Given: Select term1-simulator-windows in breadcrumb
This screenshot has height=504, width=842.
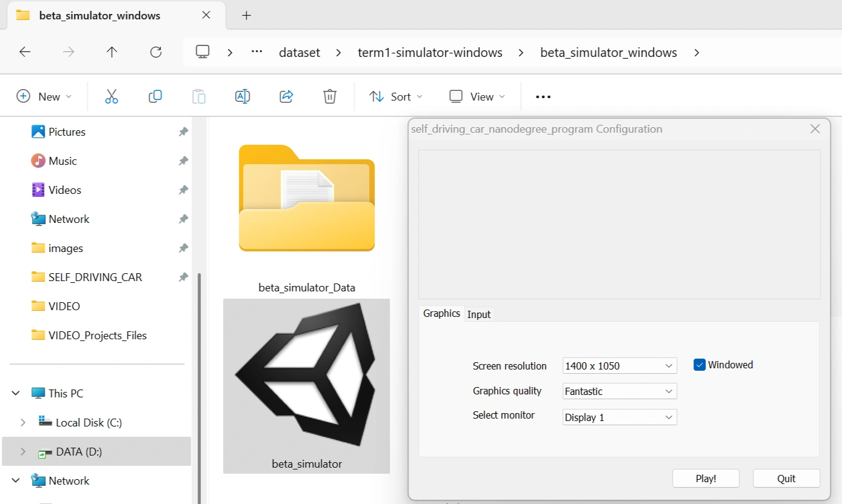Looking at the screenshot, I should click(x=430, y=53).
